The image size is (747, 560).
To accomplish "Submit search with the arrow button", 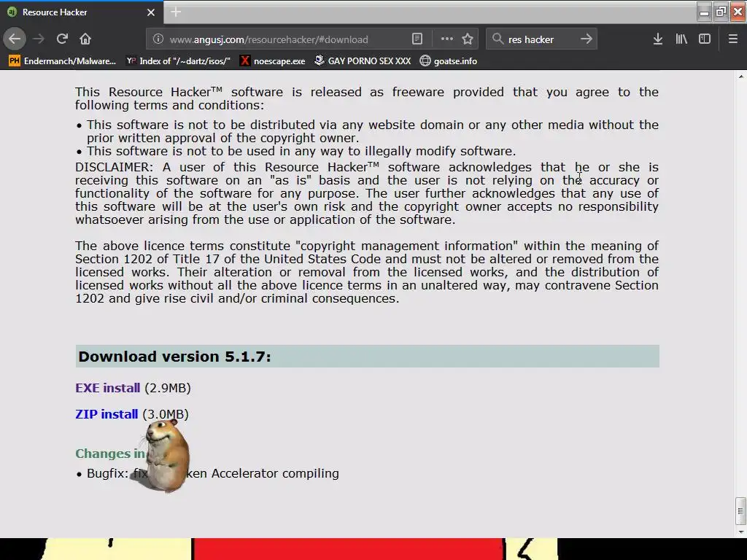I will [x=587, y=39].
